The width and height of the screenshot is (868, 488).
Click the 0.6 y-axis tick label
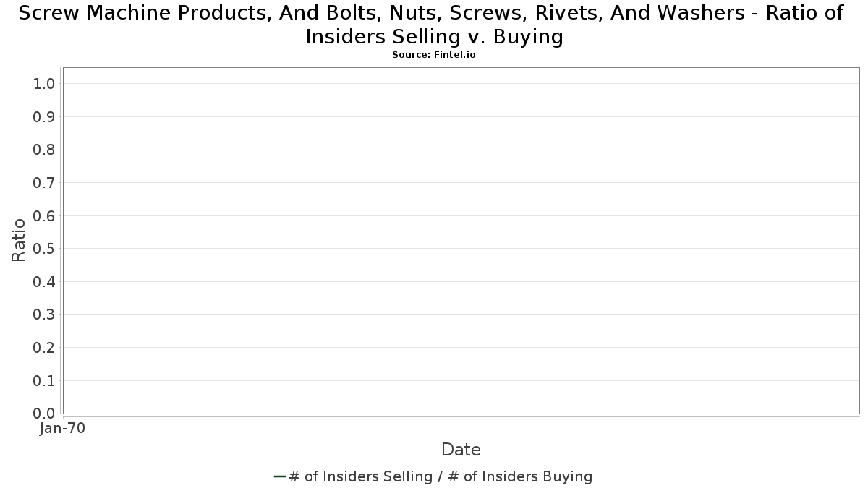(x=44, y=216)
